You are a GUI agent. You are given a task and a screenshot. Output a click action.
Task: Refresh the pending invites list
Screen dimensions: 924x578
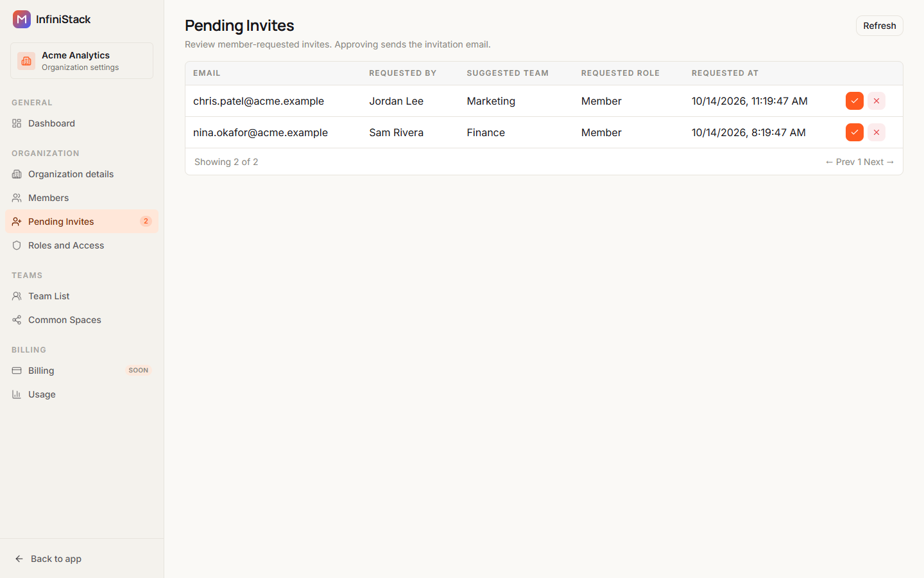click(879, 26)
